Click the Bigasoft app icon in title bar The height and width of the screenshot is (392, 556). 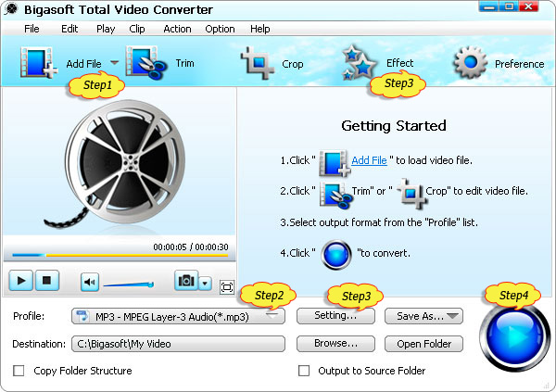point(11,8)
